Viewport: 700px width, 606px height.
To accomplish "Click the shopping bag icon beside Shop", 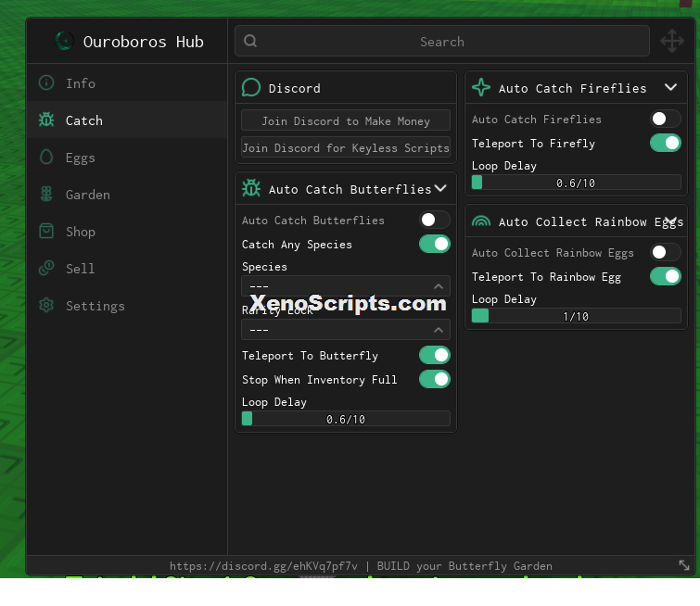I will [46, 231].
